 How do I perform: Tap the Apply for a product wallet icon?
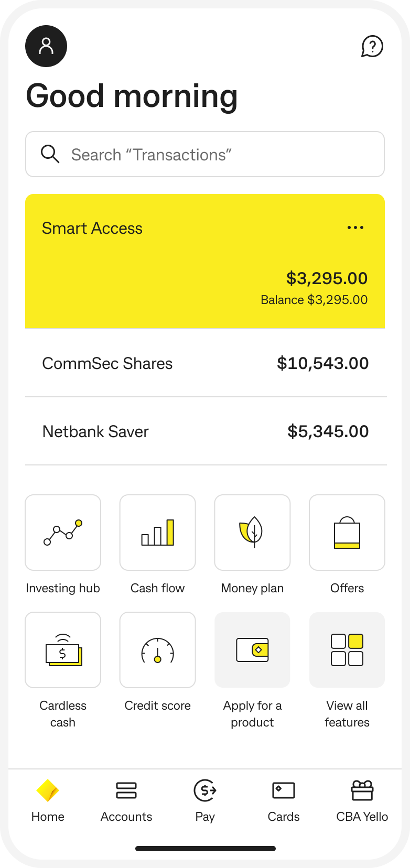tap(252, 650)
